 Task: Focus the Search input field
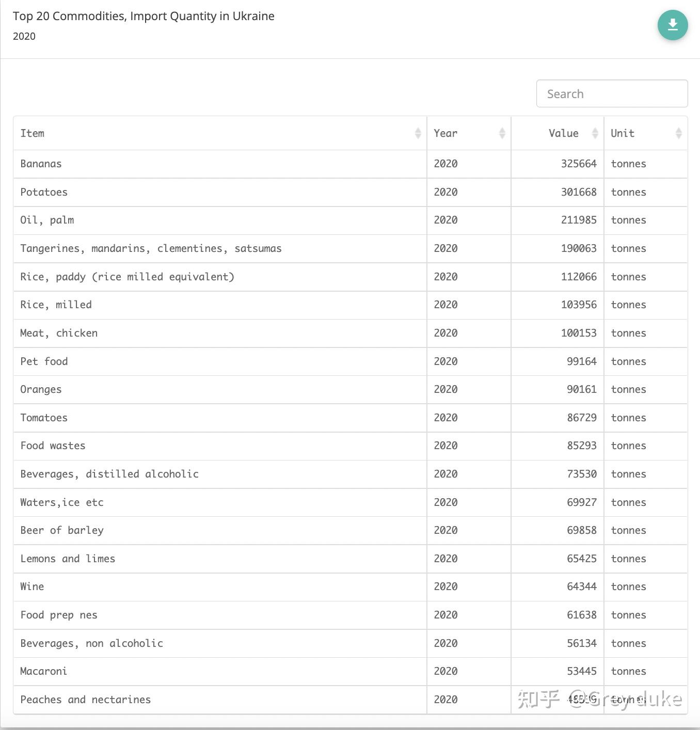coord(612,93)
